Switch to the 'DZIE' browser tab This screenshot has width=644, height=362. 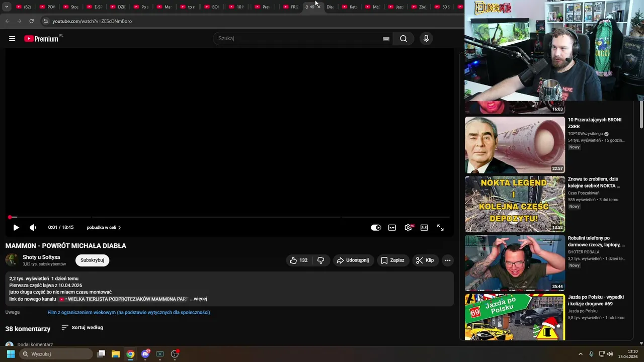tap(118, 7)
